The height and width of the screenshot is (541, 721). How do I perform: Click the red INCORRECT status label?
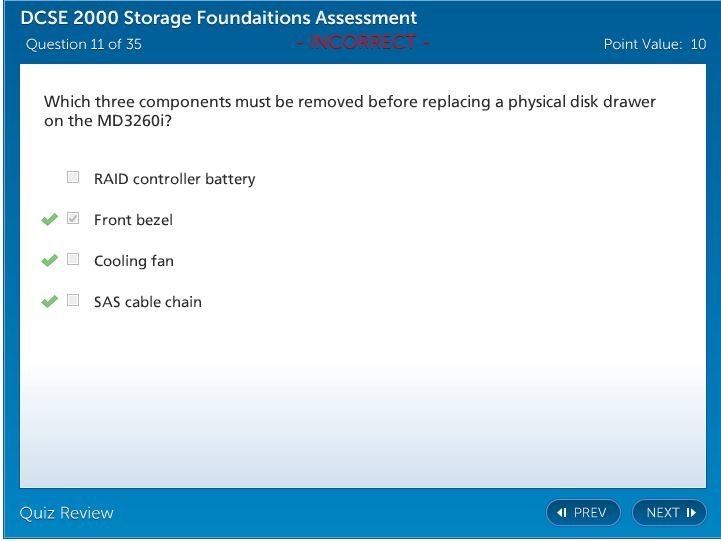363,43
